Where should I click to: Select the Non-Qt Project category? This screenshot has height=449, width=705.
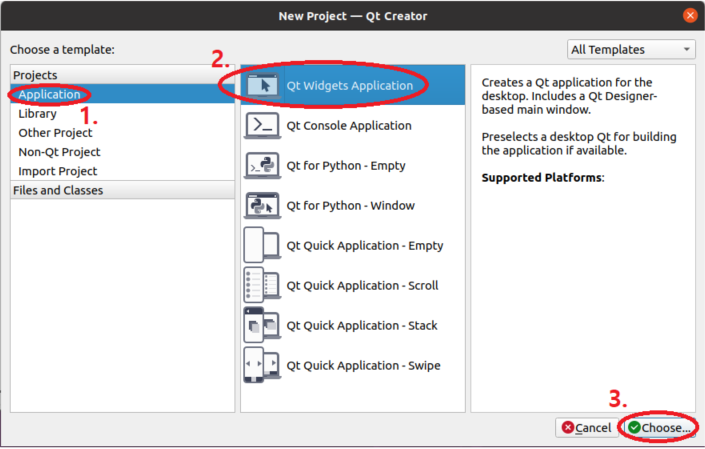pyautogui.click(x=122, y=152)
